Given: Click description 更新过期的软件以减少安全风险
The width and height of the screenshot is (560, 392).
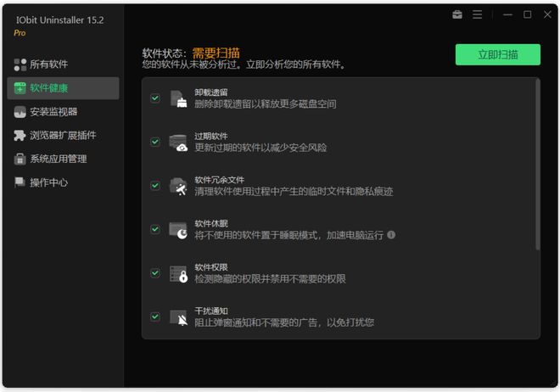Looking at the screenshot, I should 260,148.
